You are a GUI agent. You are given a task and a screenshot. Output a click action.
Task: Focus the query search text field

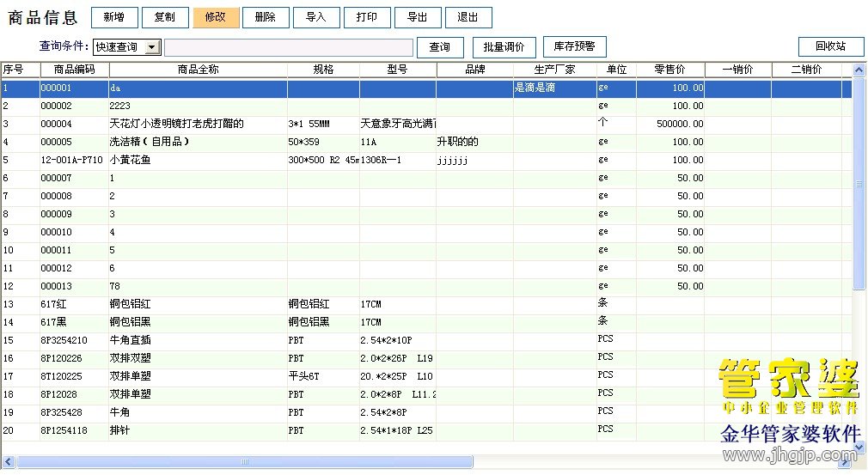289,47
